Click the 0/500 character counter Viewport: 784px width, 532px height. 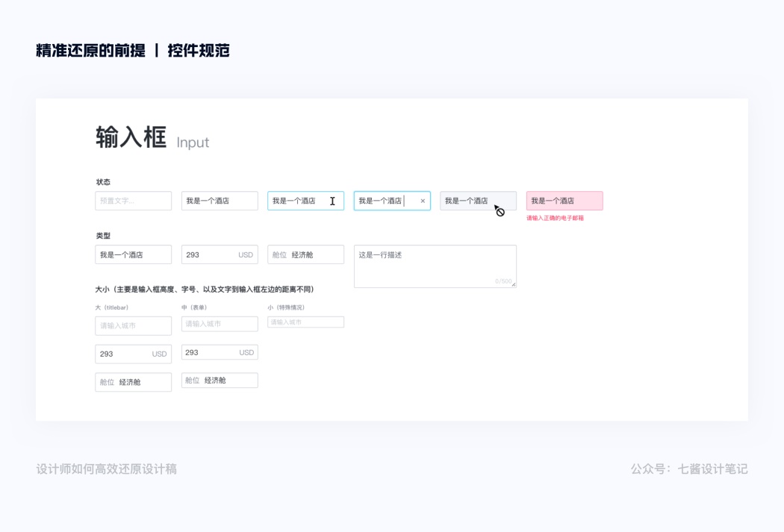503,281
